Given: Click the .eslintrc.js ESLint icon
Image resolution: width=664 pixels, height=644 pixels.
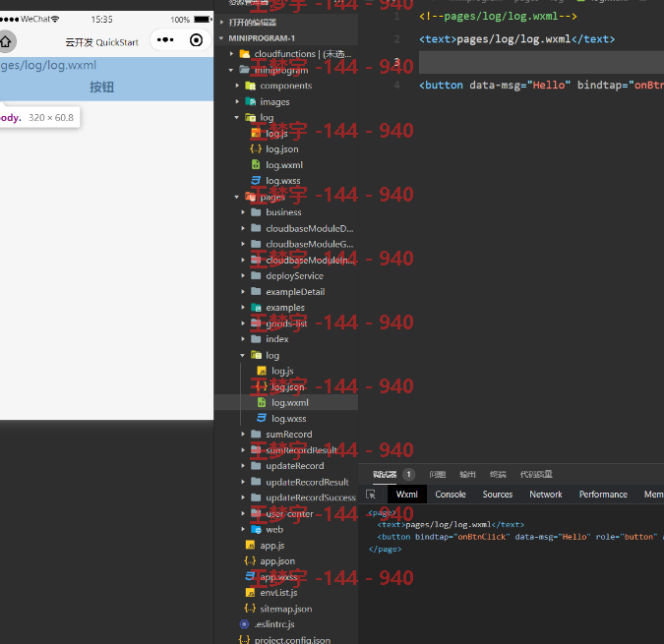Looking at the screenshot, I should (x=244, y=624).
